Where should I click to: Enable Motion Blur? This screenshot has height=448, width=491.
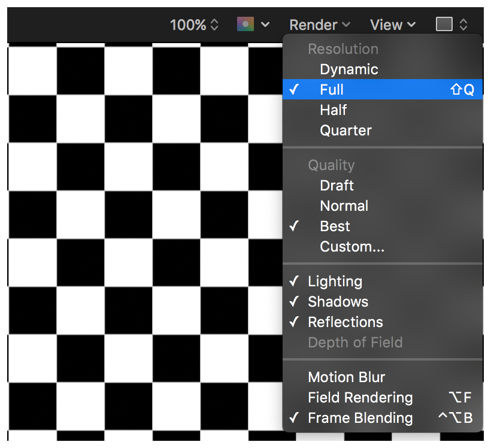[346, 377]
